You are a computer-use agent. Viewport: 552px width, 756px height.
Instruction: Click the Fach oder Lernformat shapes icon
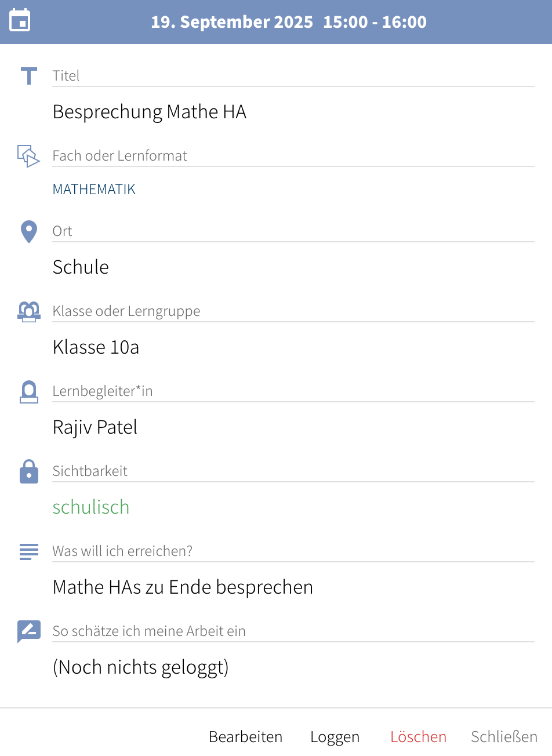[28, 156]
